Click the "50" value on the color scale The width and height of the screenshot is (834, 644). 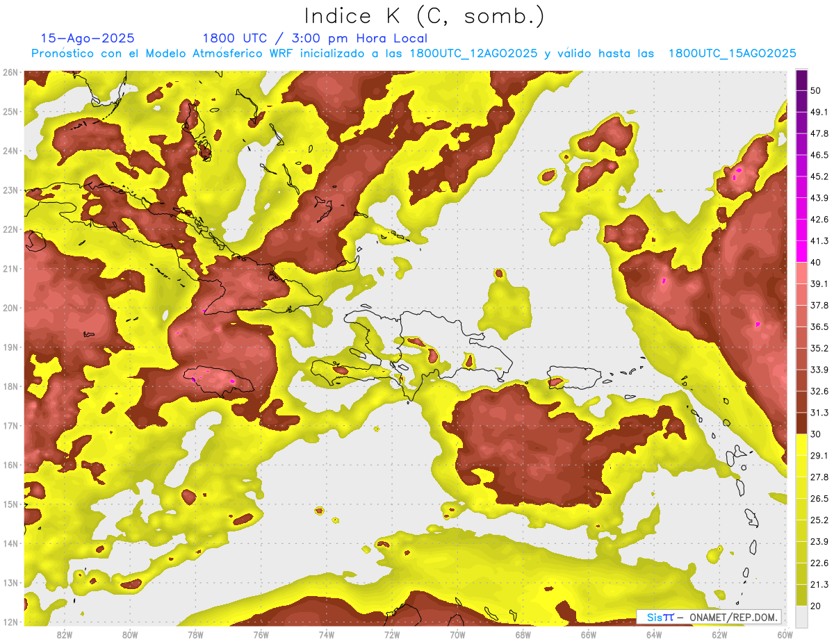[x=816, y=90]
